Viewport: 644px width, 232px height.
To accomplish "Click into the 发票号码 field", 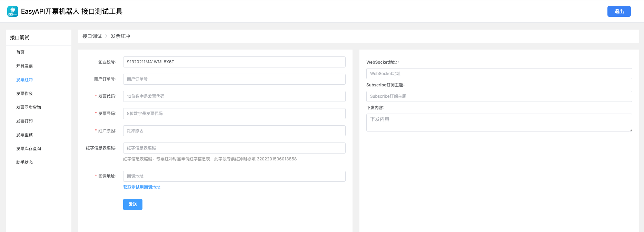I will 234,114.
